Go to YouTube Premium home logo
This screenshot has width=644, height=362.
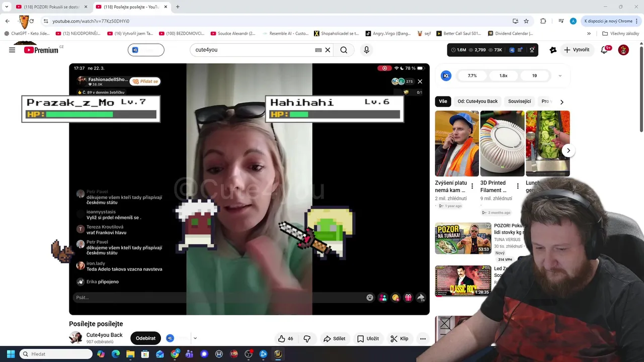(41, 50)
